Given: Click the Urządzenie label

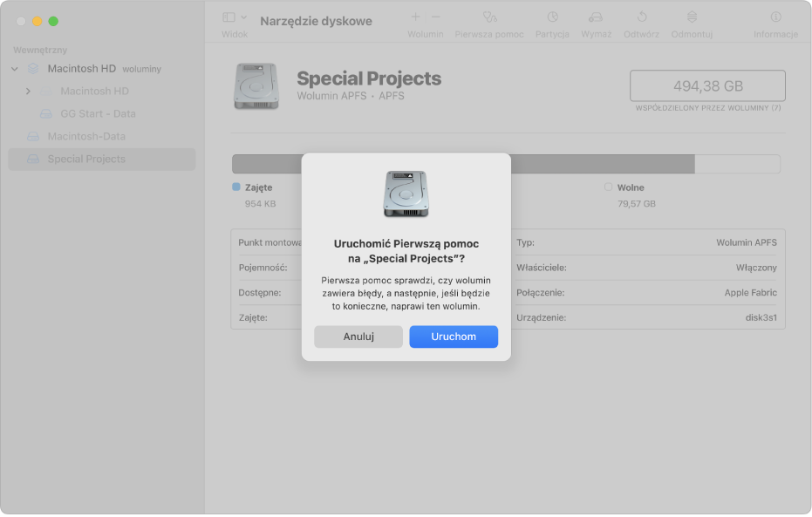Looking at the screenshot, I should click(x=541, y=317).
